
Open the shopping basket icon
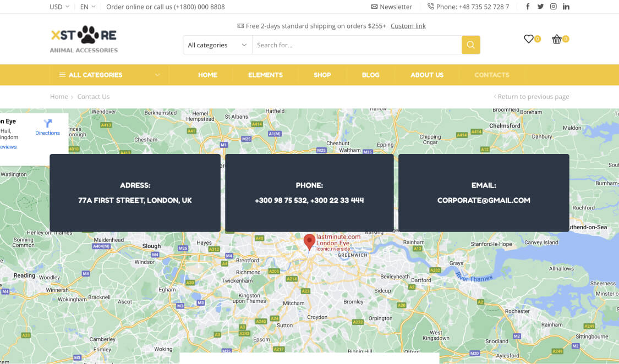click(x=557, y=39)
